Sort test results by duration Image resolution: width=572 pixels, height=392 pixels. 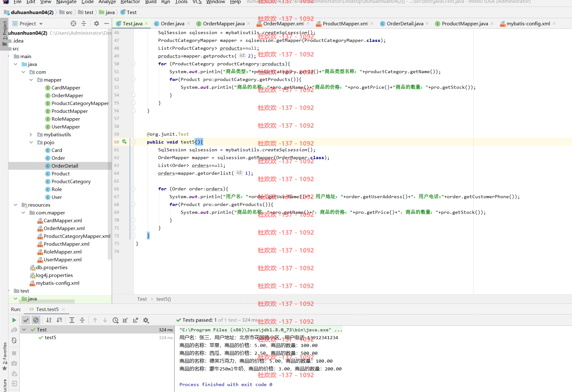tap(59, 320)
